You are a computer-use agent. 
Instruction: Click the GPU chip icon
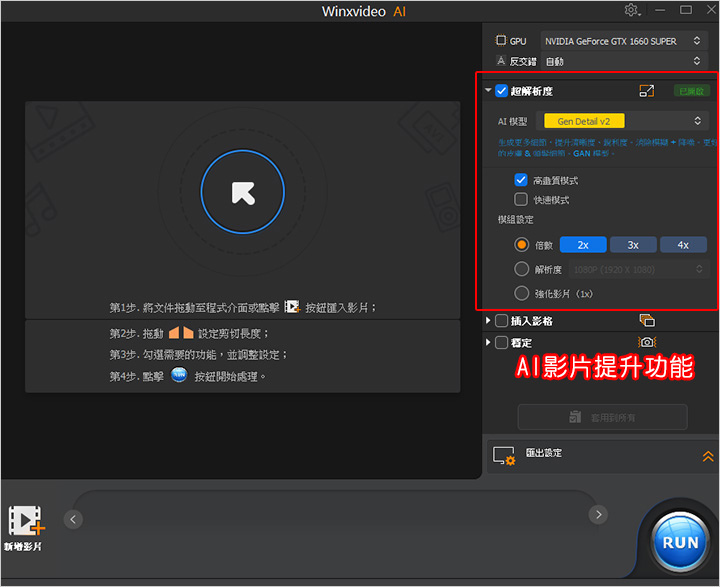click(x=501, y=40)
